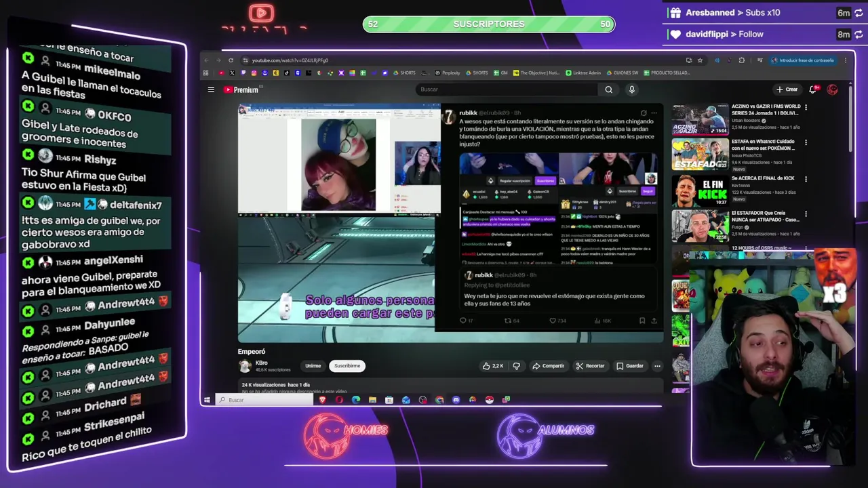Click the browser address bar URL

[x=290, y=60]
